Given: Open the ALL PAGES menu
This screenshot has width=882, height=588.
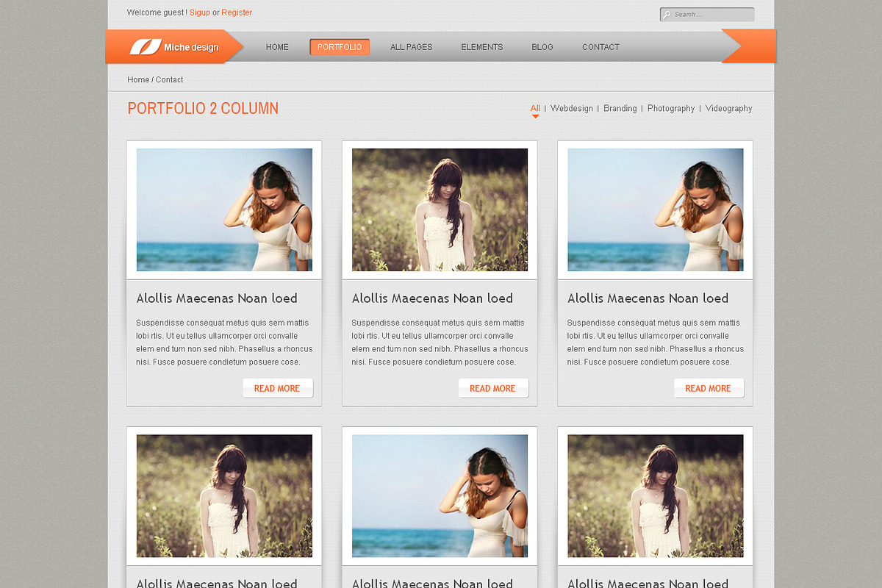Looking at the screenshot, I should coord(411,47).
